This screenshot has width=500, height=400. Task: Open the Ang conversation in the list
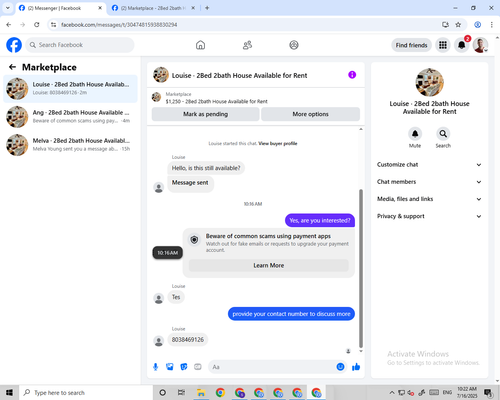click(x=70, y=117)
